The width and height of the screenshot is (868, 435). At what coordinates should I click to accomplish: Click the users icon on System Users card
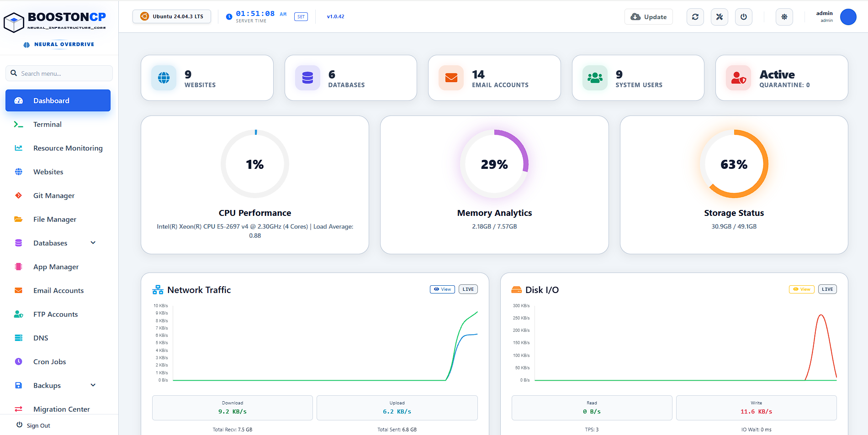click(x=595, y=78)
